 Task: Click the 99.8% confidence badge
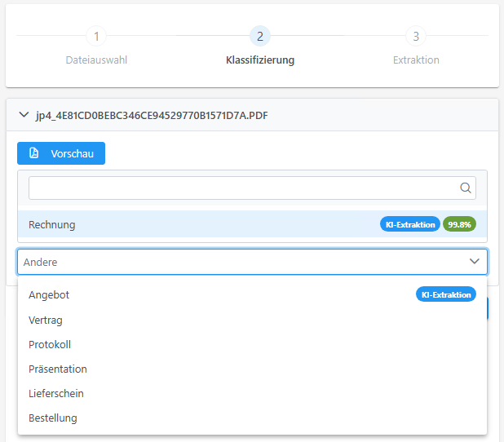click(x=459, y=224)
